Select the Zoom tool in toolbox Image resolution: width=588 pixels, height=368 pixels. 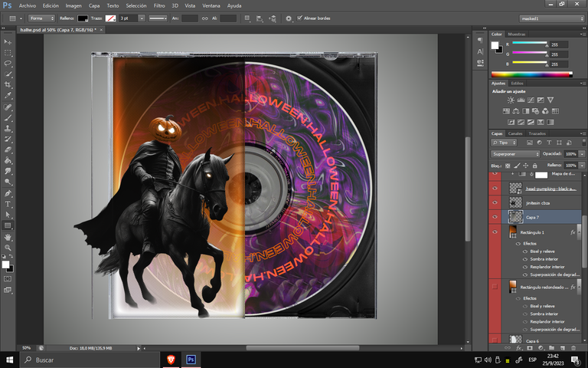click(8, 248)
